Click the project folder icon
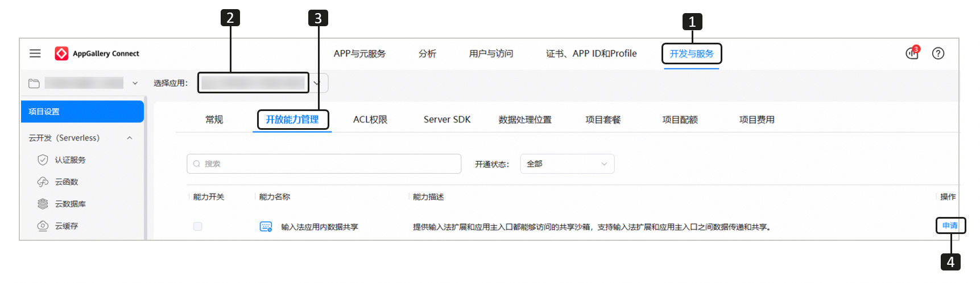980x283 pixels. pos(34,84)
